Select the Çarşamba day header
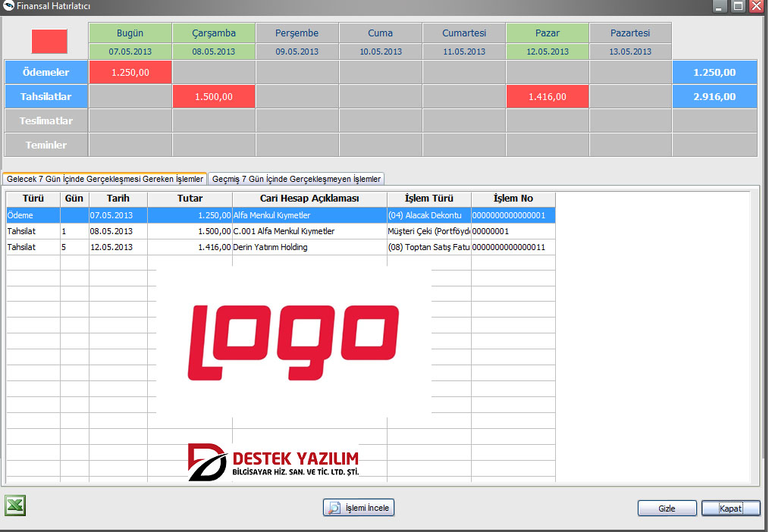The image size is (769, 532). (213, 33)
